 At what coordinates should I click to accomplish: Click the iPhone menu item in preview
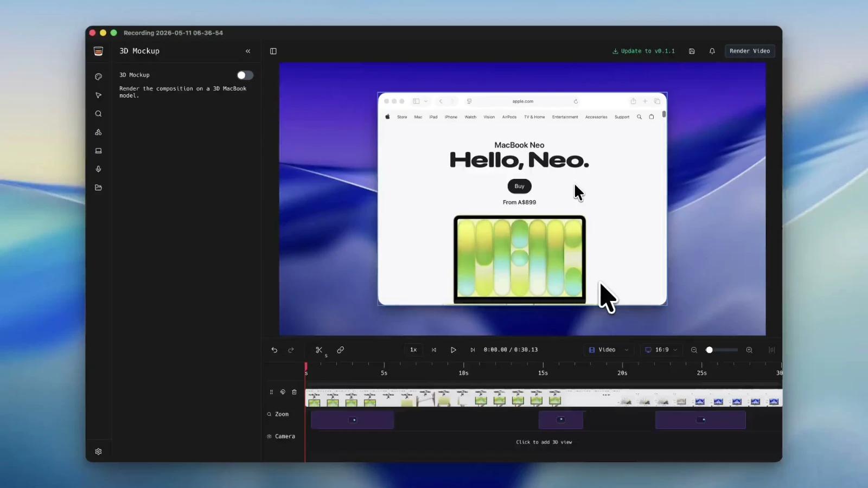(x=451, y=117)
